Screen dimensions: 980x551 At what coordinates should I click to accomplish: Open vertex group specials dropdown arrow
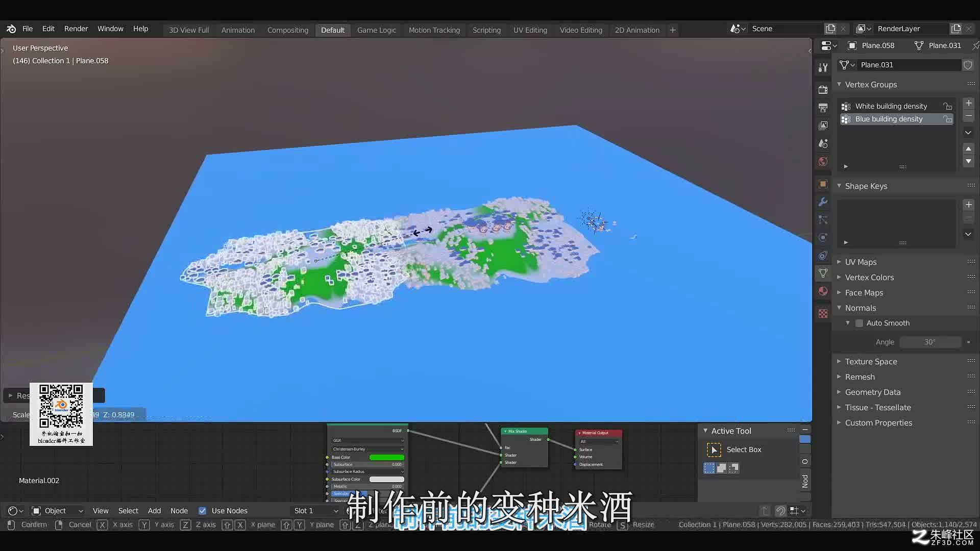point(968,133)
